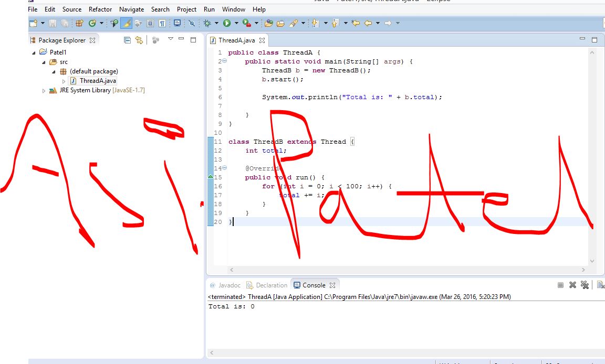Select ThreadA.java in Package Explorer
Viewport: 605px width, 364px height.
point(92,81)
